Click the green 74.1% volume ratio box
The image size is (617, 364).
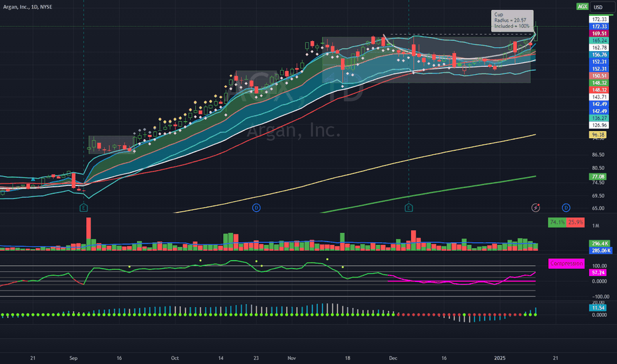557,222
